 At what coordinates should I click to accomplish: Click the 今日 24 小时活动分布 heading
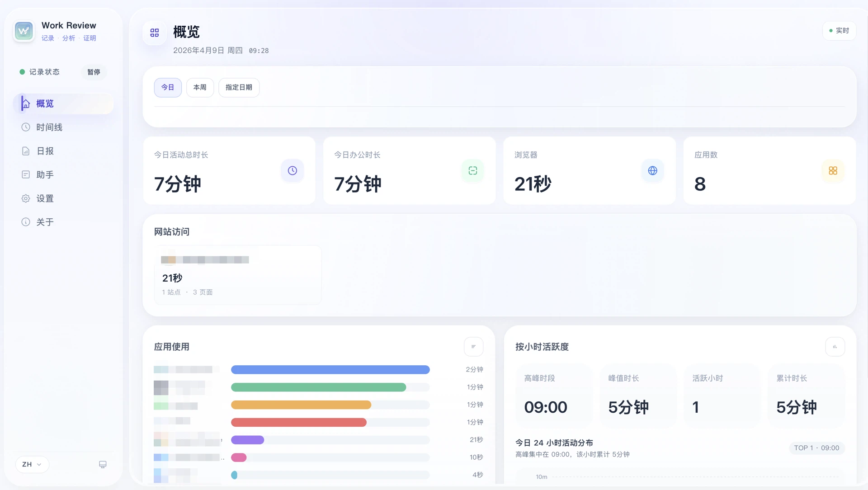pos(554,443)
